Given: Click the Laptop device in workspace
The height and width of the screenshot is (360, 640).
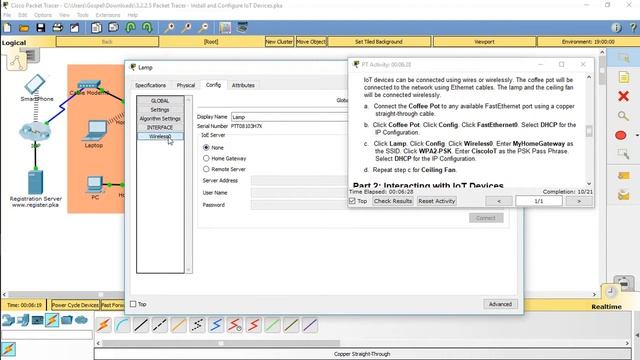Looking at the screenshot, I should pyautogui.click(x=94, y=131).
